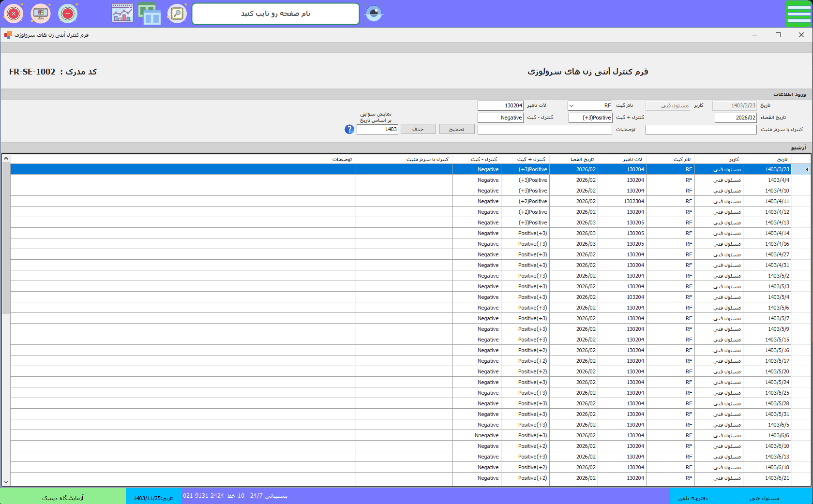Click the magnifier search icon
Image resolution: width=813 pixels, height=504 pixels.
(177, 14)
